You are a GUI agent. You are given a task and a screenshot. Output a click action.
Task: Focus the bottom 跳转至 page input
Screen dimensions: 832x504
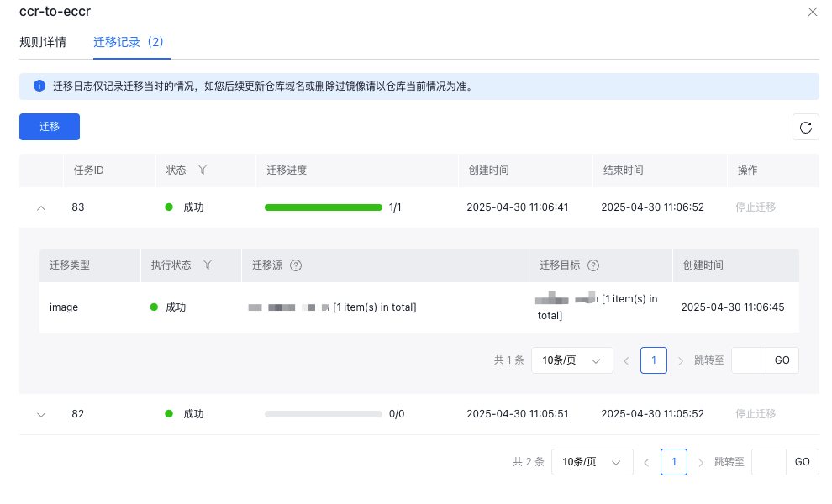tap(769, 462)
